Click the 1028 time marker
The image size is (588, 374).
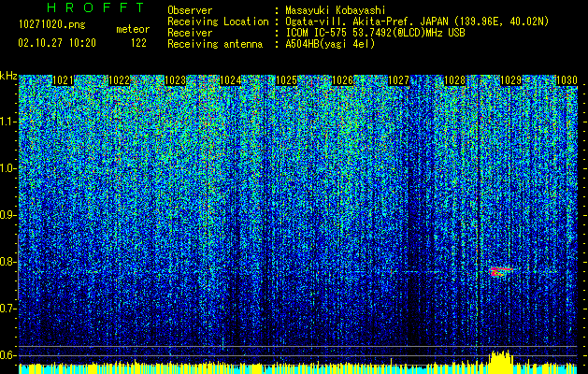click(454, 80)
